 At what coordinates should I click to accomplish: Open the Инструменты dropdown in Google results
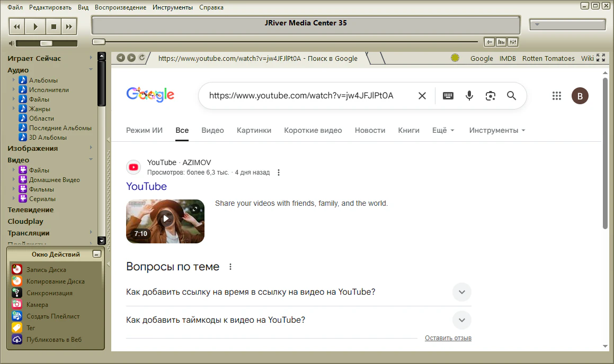pos(497,130)
